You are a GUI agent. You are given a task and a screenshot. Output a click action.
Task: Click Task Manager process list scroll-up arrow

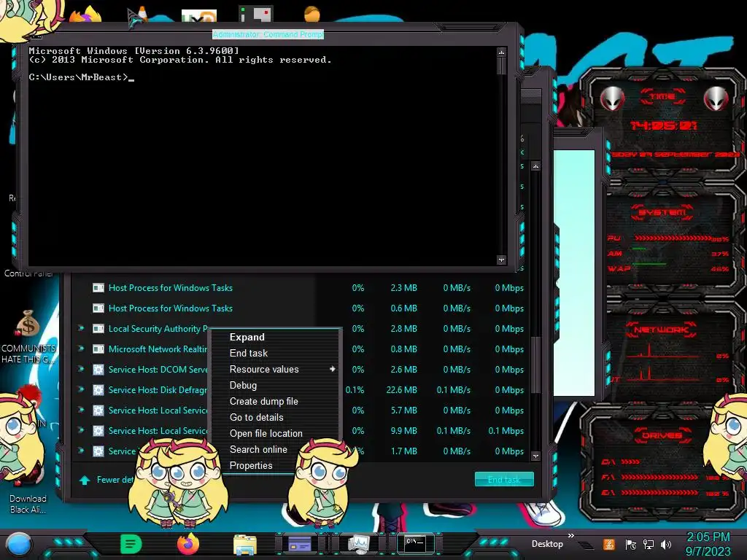click(535, 166)
